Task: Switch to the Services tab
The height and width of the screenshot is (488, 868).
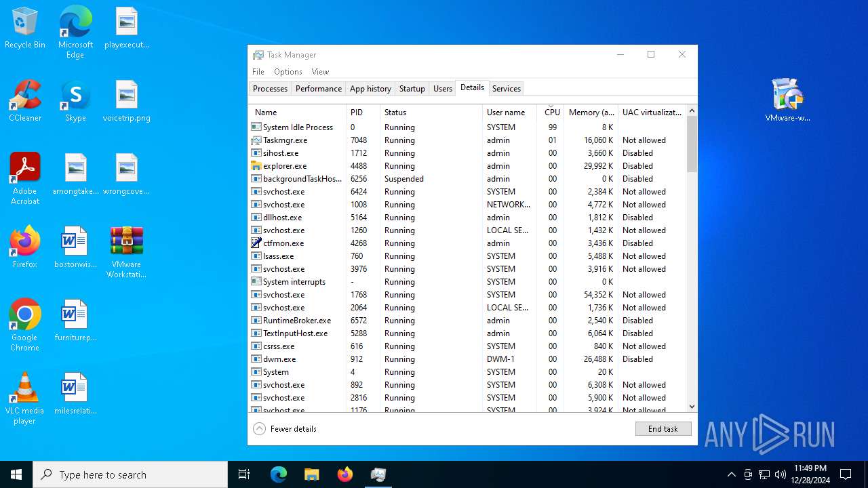Action: pyautogui.click(x=507, y=89)
